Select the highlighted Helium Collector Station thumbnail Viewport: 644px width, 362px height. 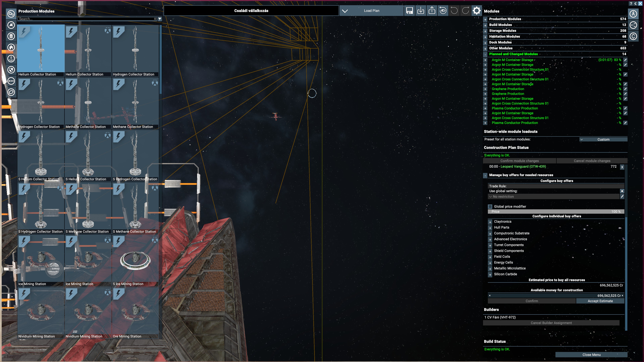[x=41, y=50]
